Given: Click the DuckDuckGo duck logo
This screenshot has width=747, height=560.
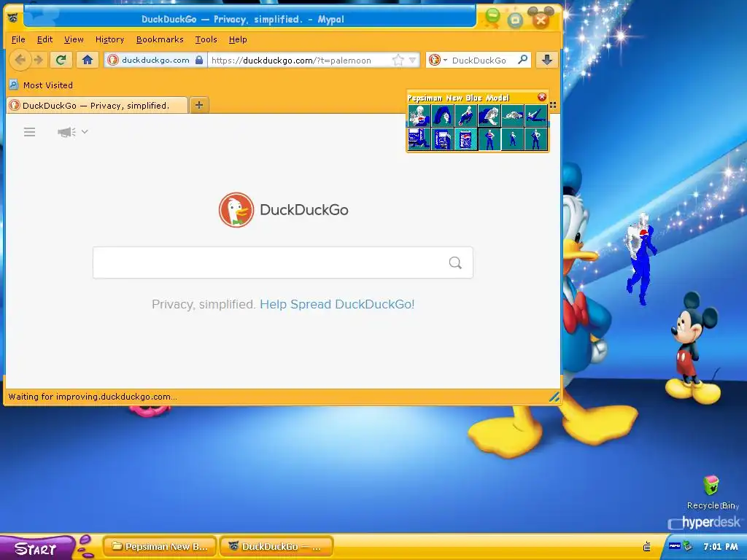Looking at the screenshot, I should coord(236,209).
